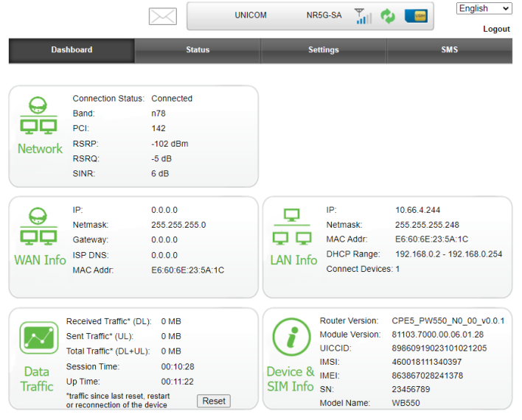Click the LAN Info icon
Screen dimensions: 522x420
coord(293,228)
